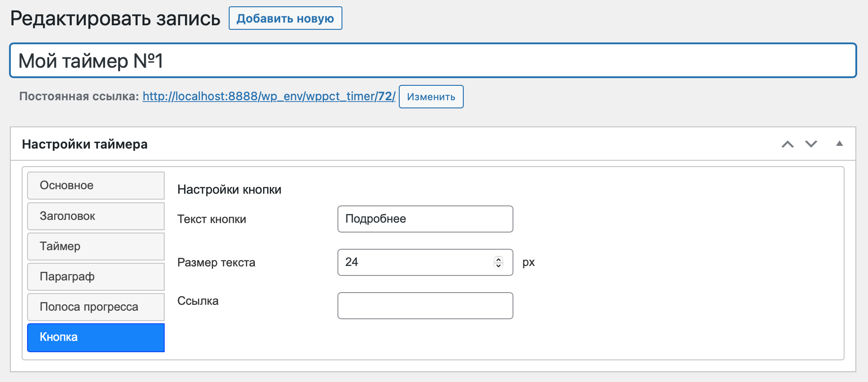Increase text size with stepper up arrow
This screenshot has height=382, width=868.
pos(499,259)
